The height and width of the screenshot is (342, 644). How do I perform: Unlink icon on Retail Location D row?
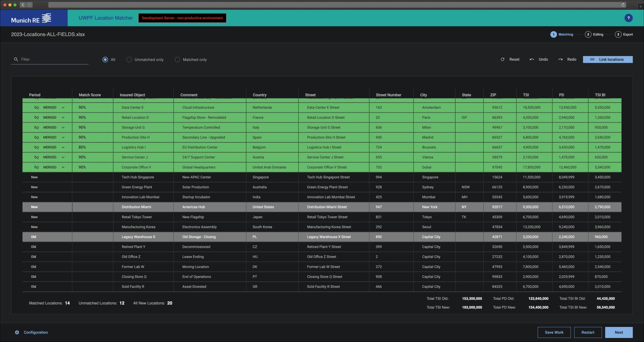coord(37,117)
